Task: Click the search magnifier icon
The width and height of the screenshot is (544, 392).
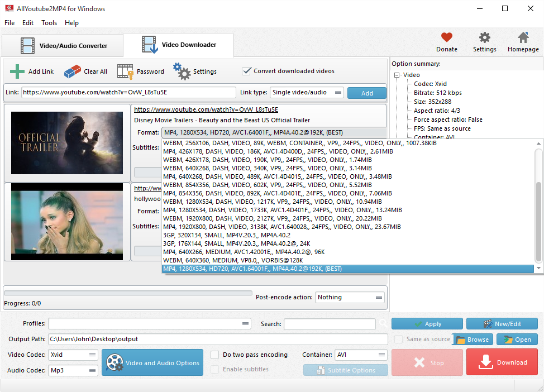Action: click(x=383, y=324)
